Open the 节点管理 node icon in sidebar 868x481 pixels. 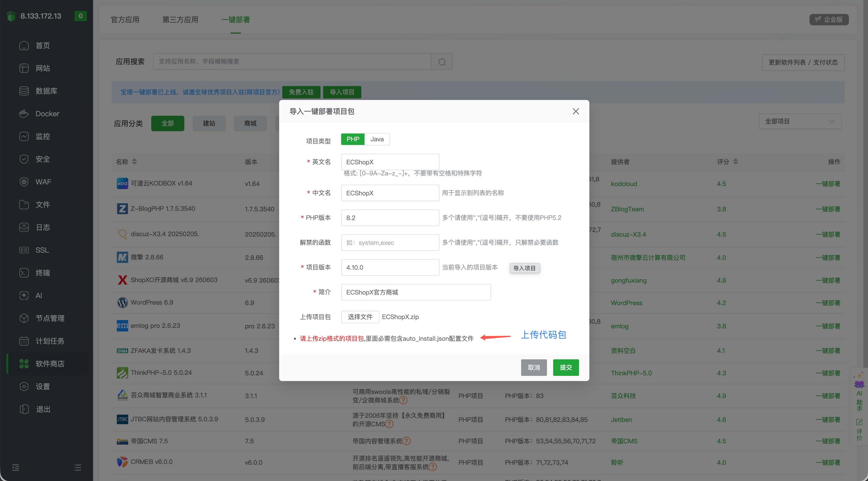(24, 318)
